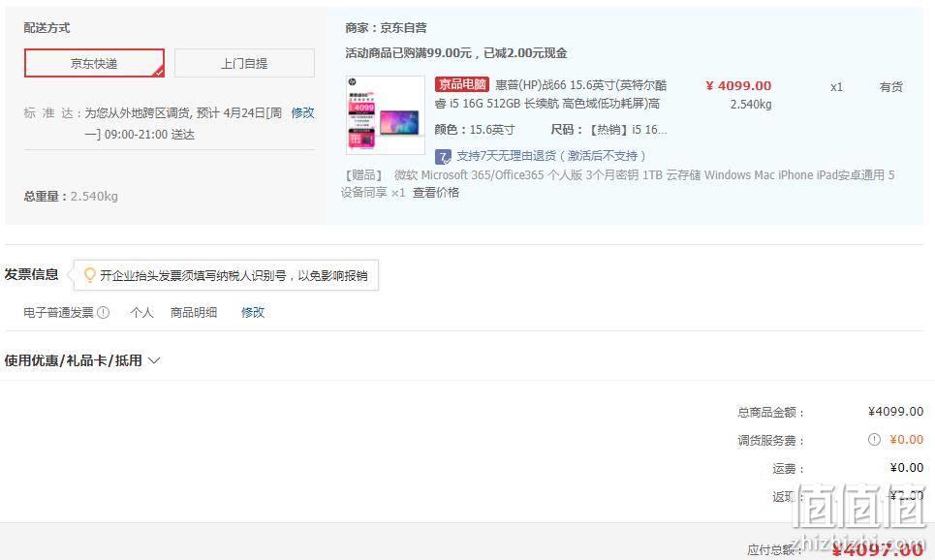
Task: Open the HP 战66 laptop product title
Action: (551, 94)
